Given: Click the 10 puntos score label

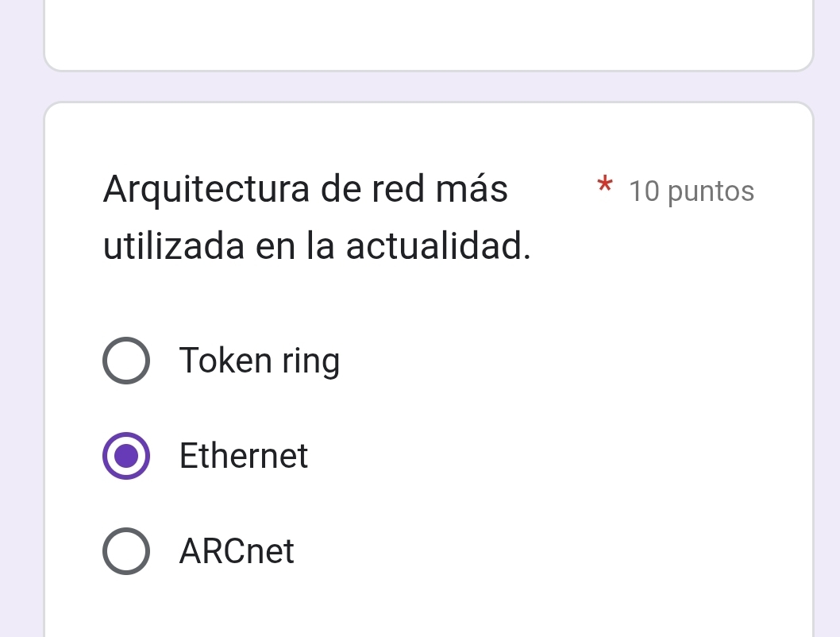Looking at the screenshot, I should click(691, 191).
